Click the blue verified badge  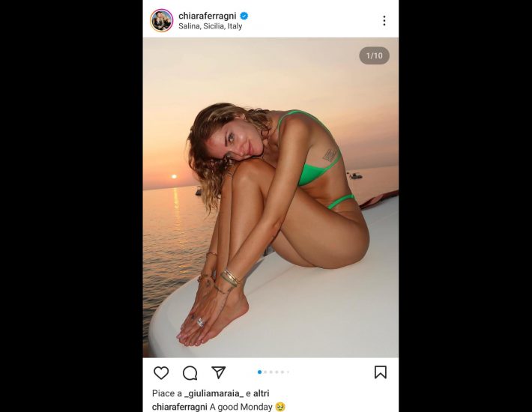[244, 16]
